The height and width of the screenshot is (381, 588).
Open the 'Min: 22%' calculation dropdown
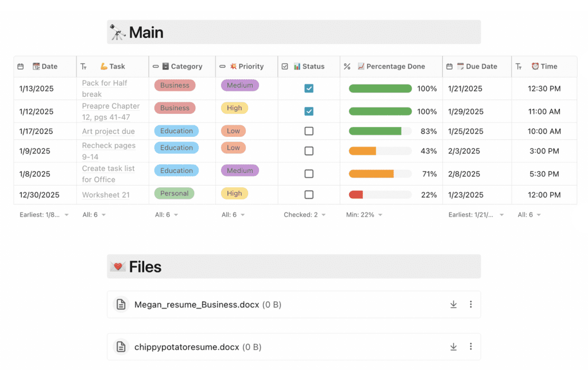364,215
